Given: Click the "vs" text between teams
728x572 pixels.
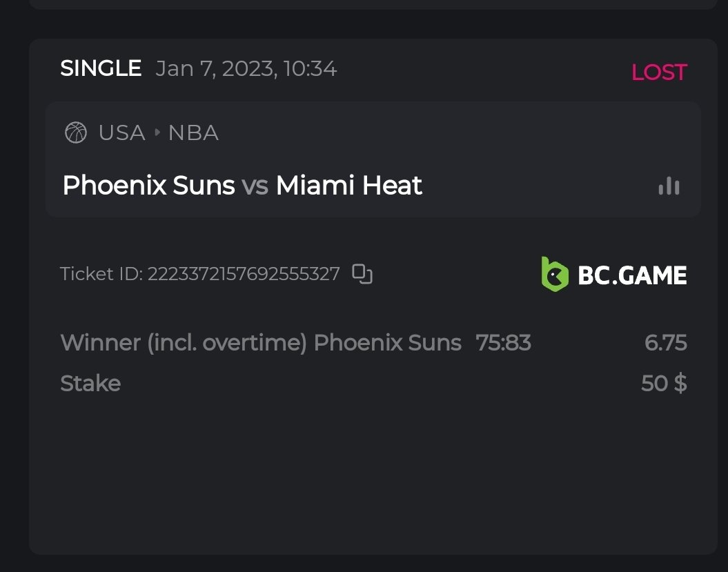Looking at the screenshot, I should point(255,186).
